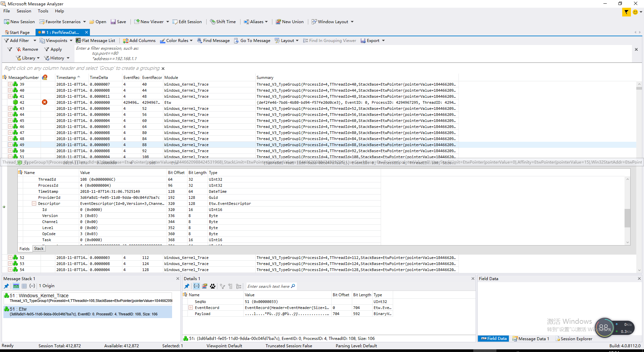Viewport: 644px width, 352px height.
Task: Open the filter History dropdown
Action: pyautogui.click(x=57, y=58)
